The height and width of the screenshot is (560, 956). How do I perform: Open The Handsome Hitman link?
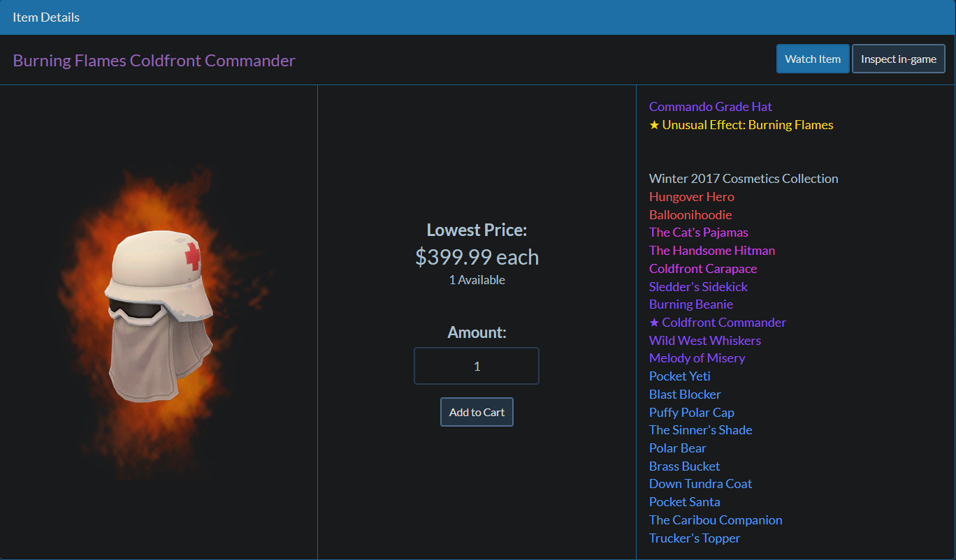click(712, 251)
